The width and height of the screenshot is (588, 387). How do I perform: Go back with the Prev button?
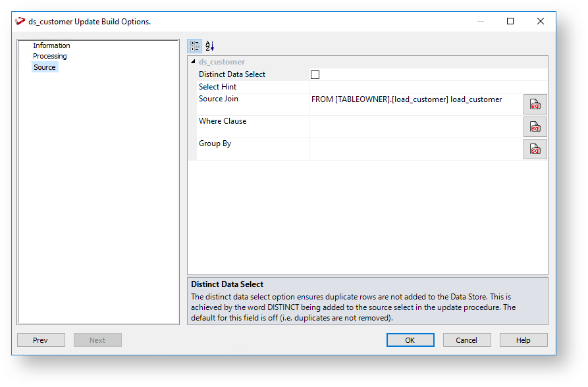pyautogui.click(x=41, y=340)
